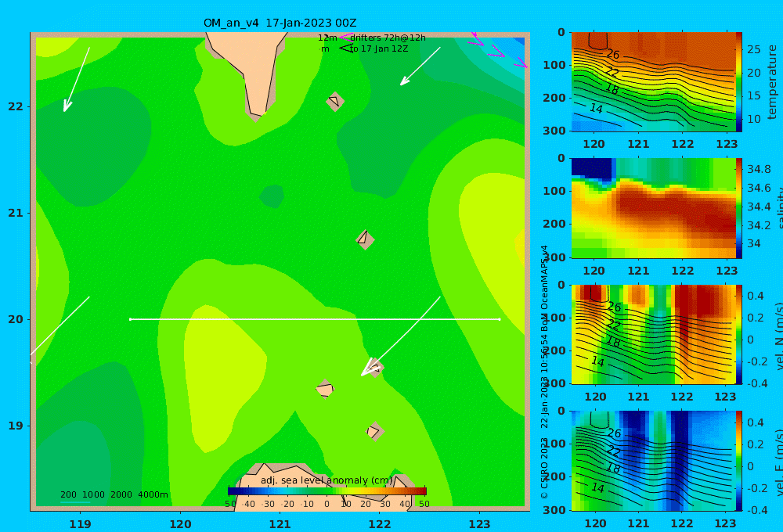Click latitude tick label '19' on main map
This screenshot has height=532, width=783.
[16, 426]
